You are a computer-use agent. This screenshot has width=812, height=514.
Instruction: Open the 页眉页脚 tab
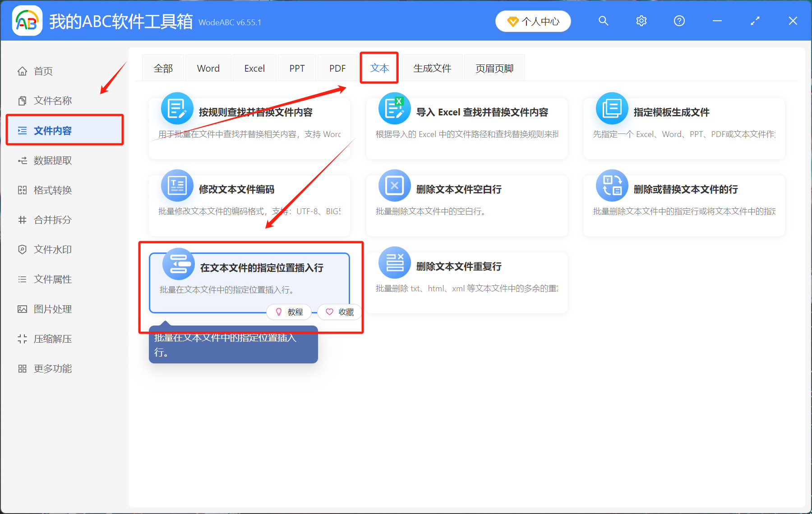point(494,68)
